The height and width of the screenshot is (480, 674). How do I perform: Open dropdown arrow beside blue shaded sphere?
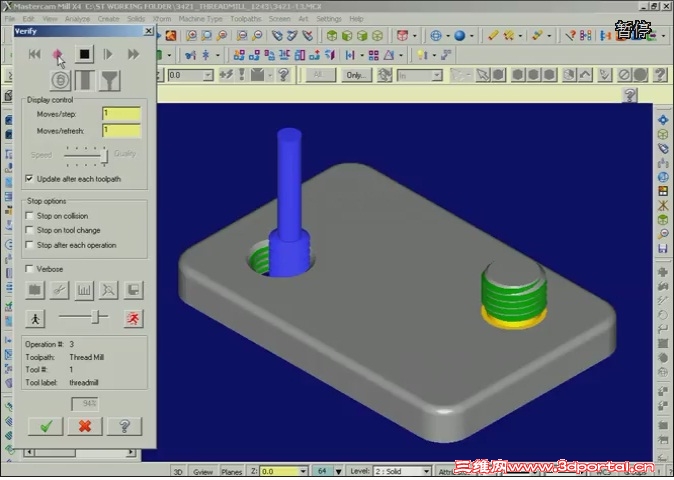(x=472, y=36)
